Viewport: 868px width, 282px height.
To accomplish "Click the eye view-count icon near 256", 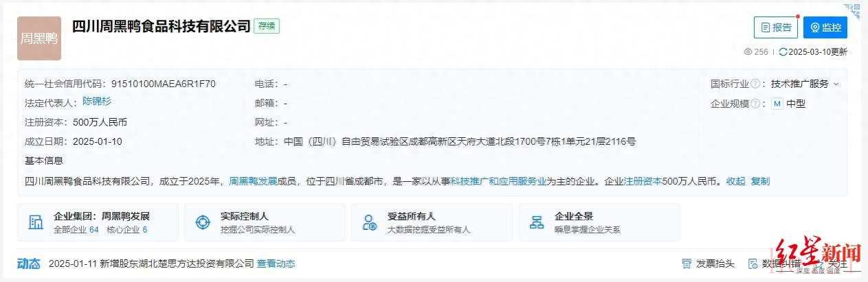I will coord(748,51).
